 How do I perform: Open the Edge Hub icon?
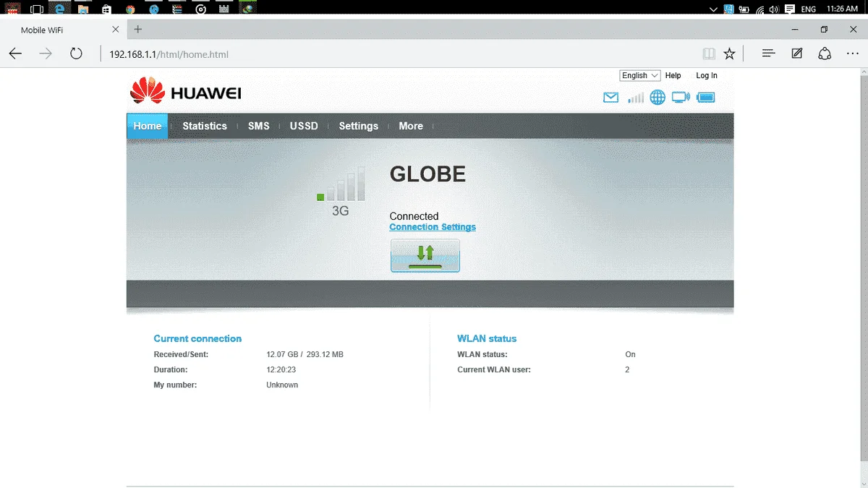click(769, 53)
